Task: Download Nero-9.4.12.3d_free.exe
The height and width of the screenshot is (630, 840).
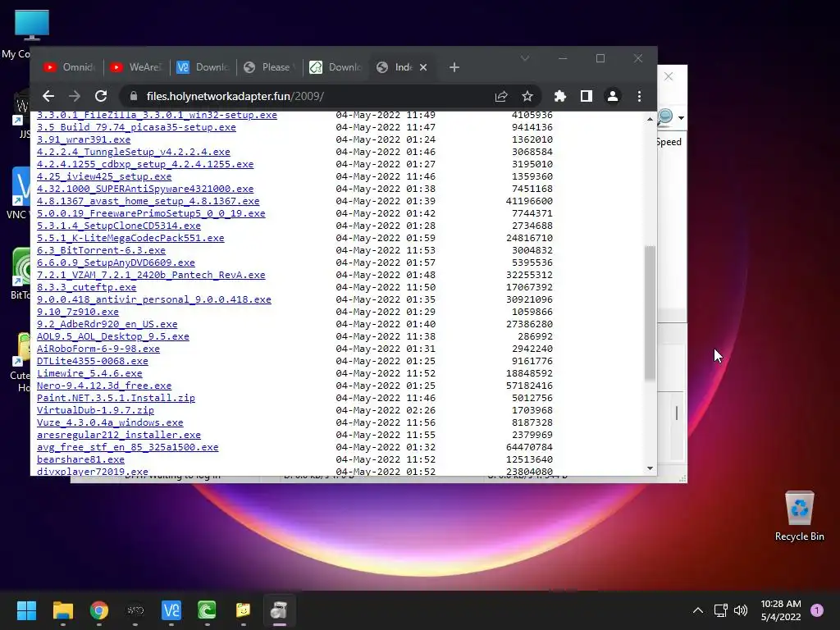Action: 104,386
